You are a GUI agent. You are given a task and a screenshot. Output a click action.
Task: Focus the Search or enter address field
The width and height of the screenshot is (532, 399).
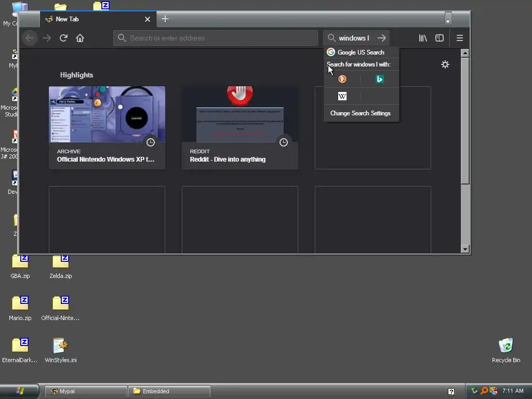click(x=216, y=38)
